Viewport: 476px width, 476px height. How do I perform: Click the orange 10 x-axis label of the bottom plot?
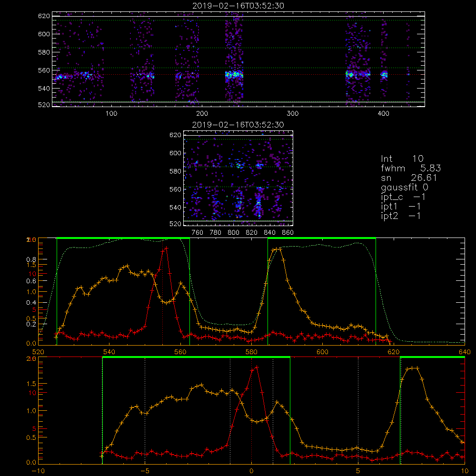click(465, 471)
